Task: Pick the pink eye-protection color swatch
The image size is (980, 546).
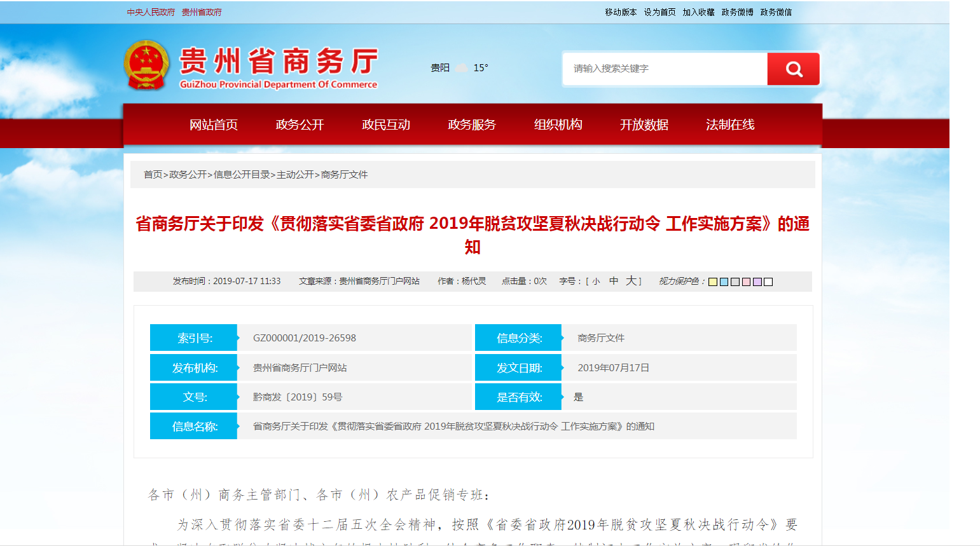Action: coord(746,282)
